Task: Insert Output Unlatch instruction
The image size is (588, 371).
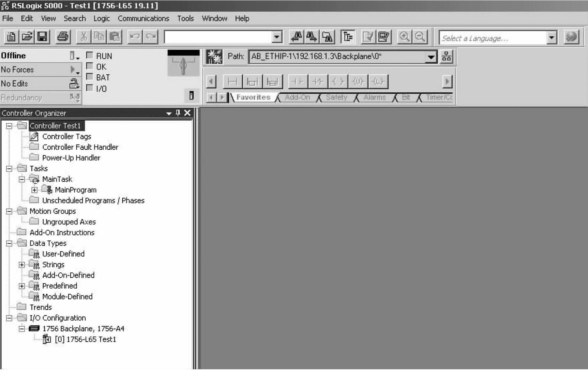Action: coord(358,81)
